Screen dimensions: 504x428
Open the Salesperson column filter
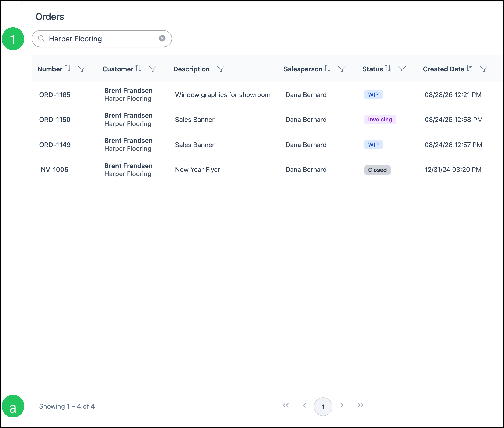[x=342, y=69]
